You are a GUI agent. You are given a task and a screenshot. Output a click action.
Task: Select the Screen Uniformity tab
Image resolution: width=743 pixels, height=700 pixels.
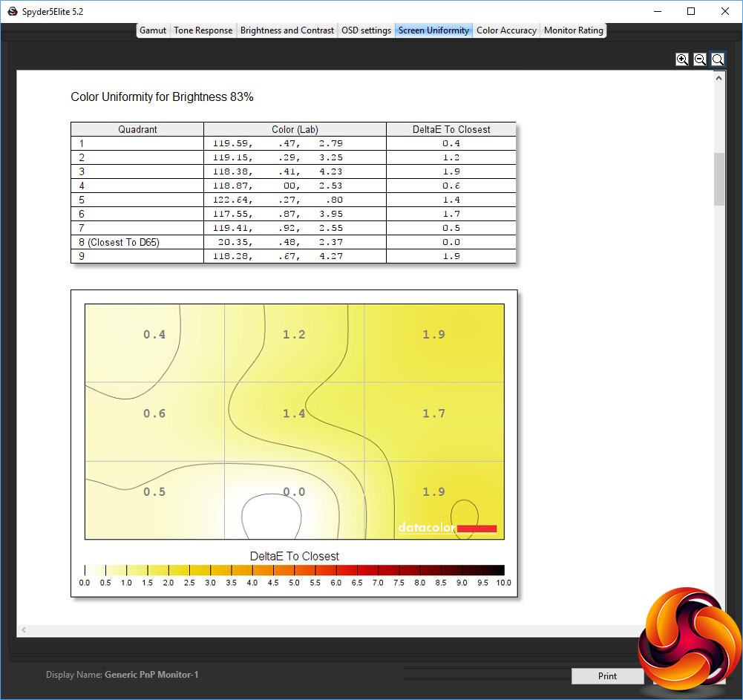coord(433,30)
